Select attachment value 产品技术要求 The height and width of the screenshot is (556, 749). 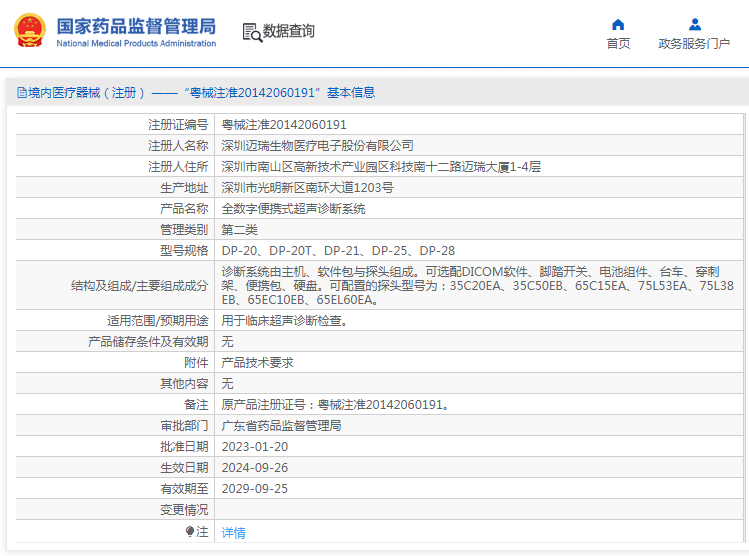pyautogui.click(x=257, y=363)
